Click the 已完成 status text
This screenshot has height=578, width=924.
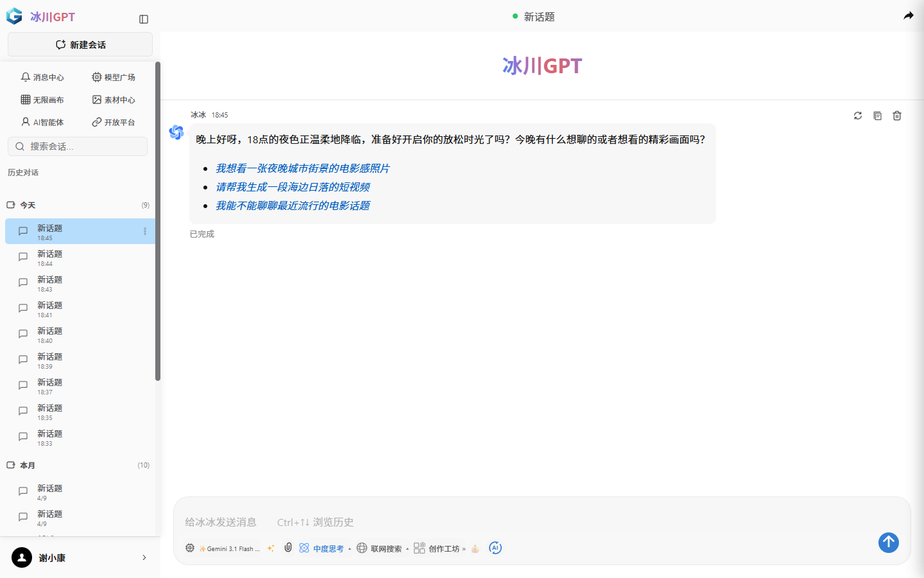[x=202, y=234]
